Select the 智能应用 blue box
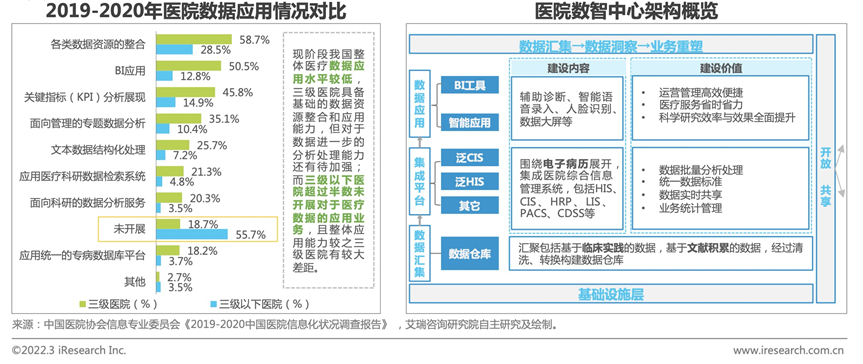Viewport: 863px width, 364px height. [x=469, y=123]
